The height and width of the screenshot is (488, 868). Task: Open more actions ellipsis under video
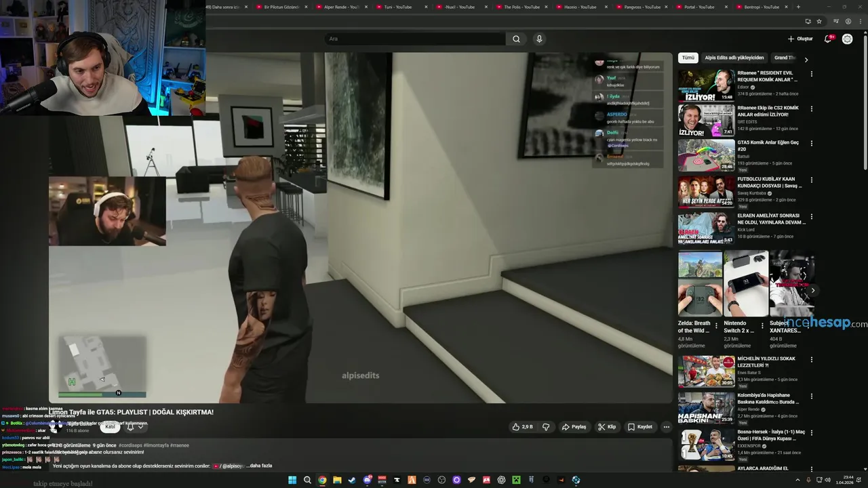click(x=666, y=427)
